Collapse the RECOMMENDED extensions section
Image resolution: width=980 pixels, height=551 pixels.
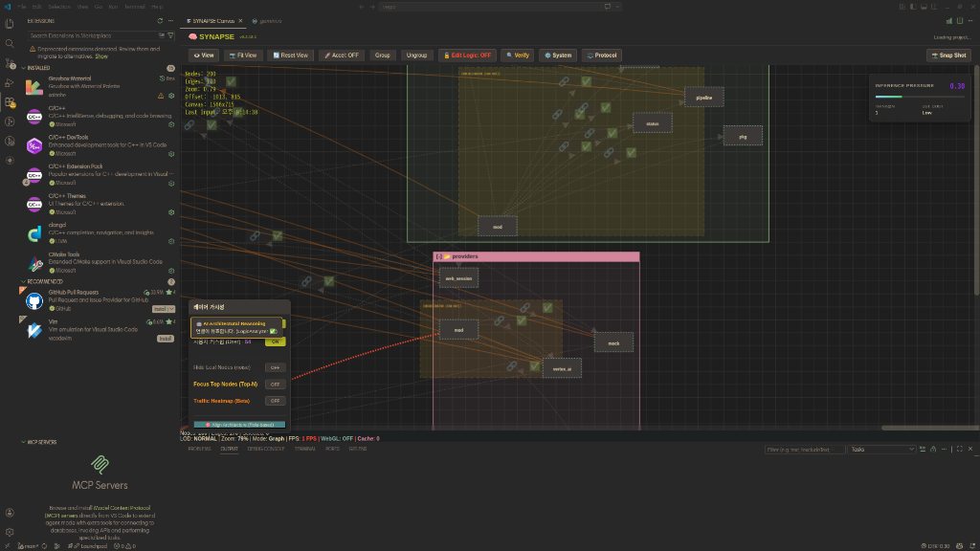point(24,282)
